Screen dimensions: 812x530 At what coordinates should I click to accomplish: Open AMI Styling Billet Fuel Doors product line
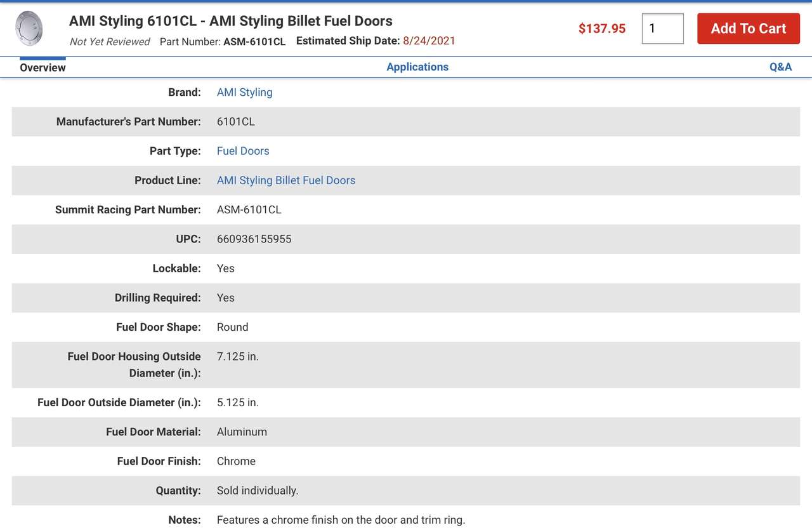(x=285, y=180)
